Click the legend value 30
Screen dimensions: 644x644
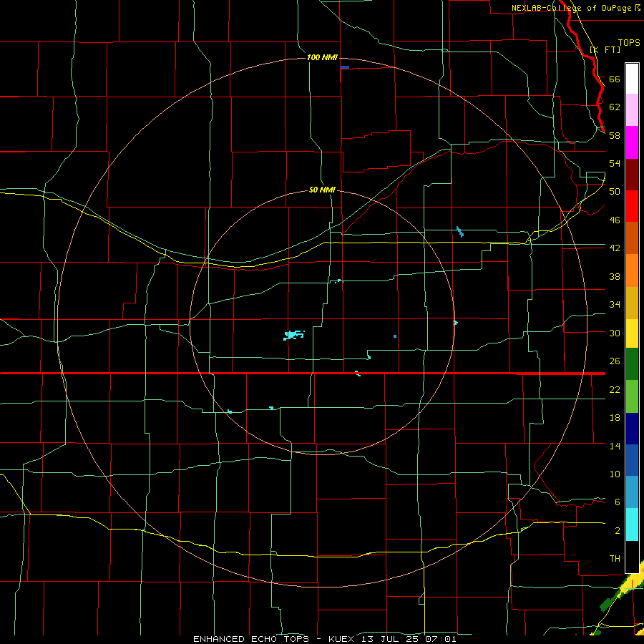point(615,333)
